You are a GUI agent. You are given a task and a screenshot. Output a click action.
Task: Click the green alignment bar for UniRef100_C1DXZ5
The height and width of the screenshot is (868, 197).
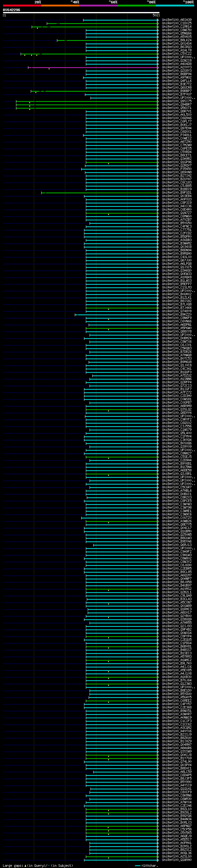click(x=103, y=24)
